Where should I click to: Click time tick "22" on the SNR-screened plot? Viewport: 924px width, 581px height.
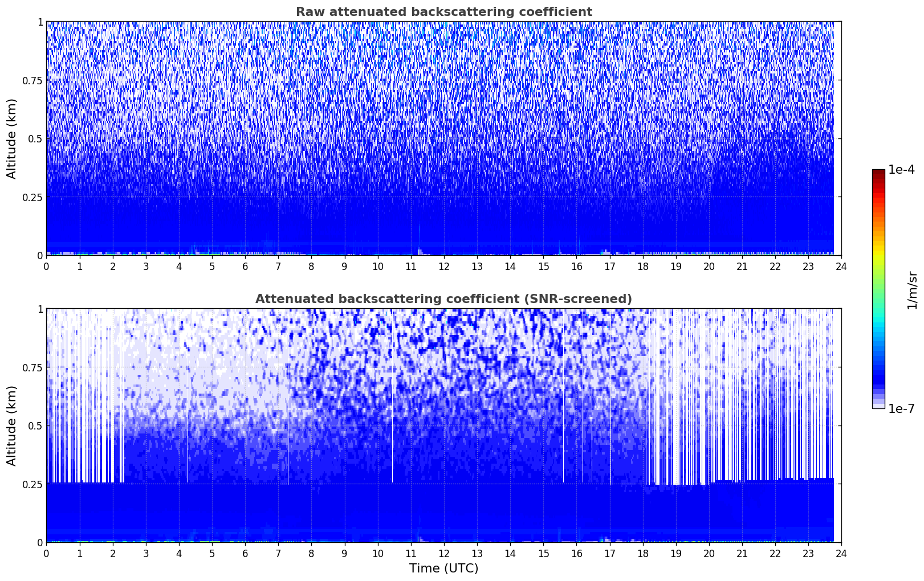[x=775, y=553]
